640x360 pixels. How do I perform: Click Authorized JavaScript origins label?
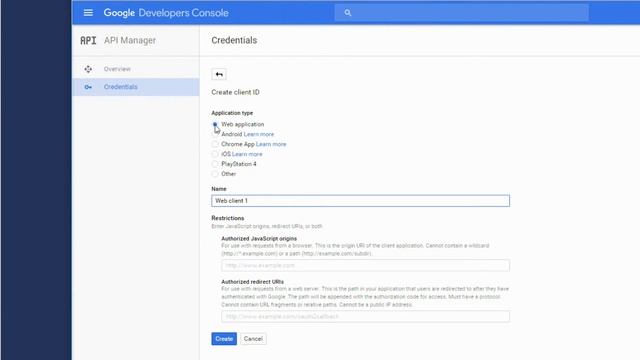point(259,238)
